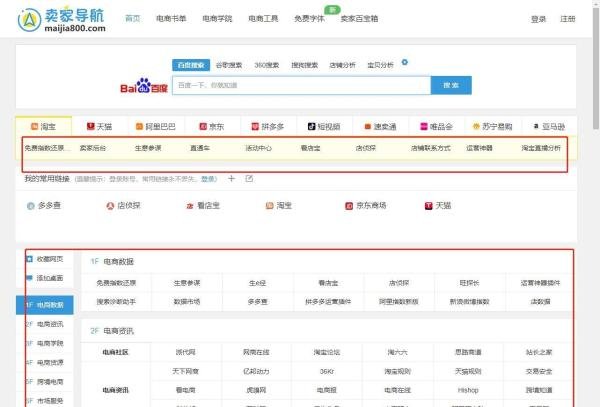
Task: Open 店侦探 shortcut in my common links
Action: coord(123,206)
